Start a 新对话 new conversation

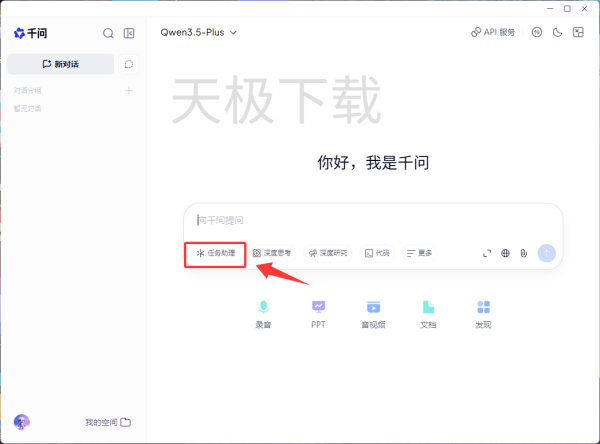point(59,64)
